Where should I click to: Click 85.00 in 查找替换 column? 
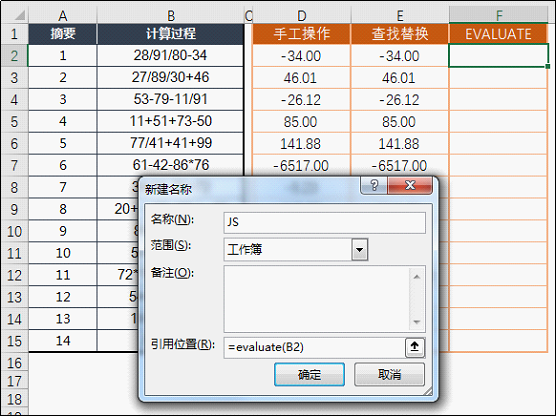[400, 122]
